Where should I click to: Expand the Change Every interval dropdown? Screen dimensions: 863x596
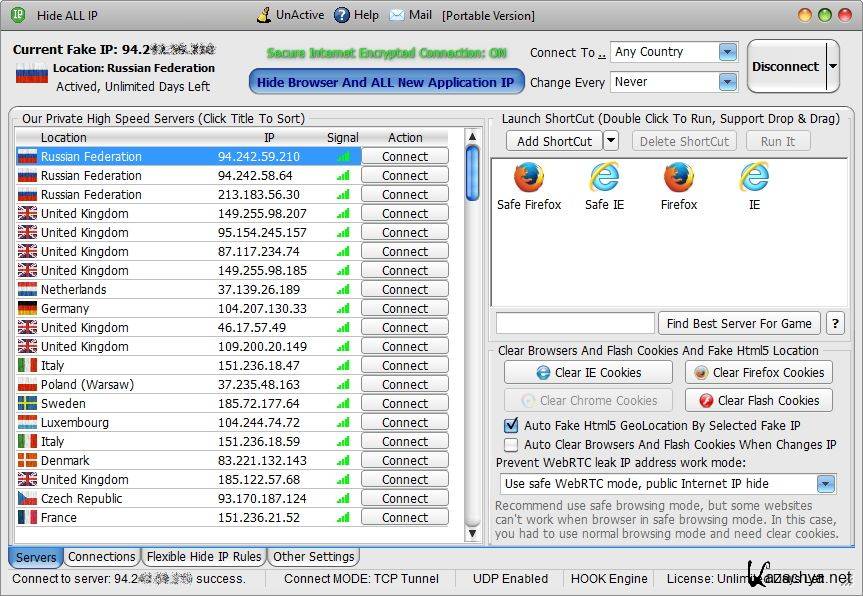click(x=727, y=82)
